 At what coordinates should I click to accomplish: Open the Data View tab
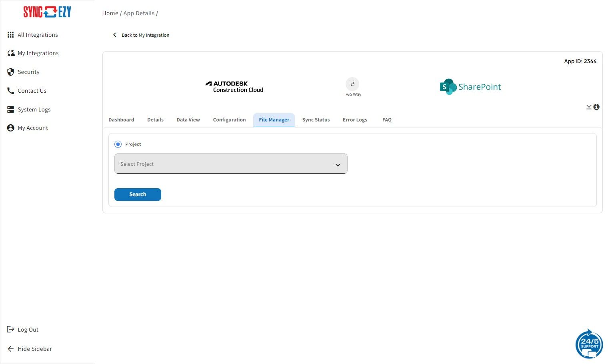coord(188,120)
